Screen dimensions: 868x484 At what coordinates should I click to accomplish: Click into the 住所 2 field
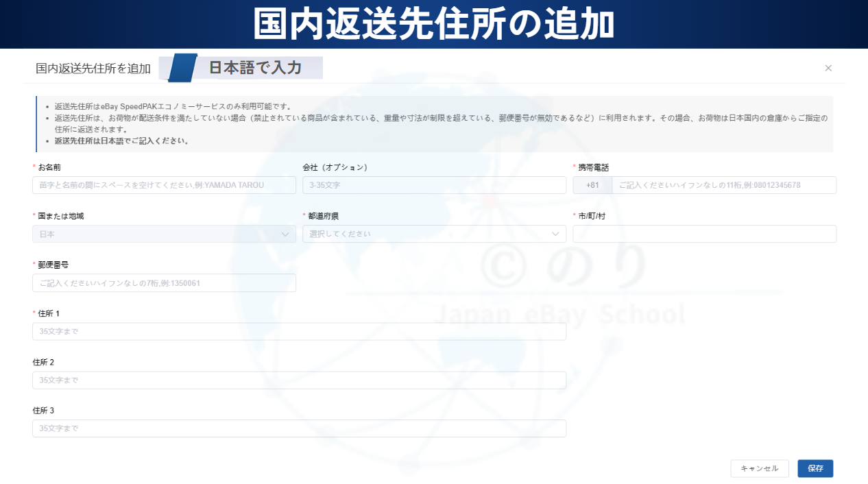(299, 380)
